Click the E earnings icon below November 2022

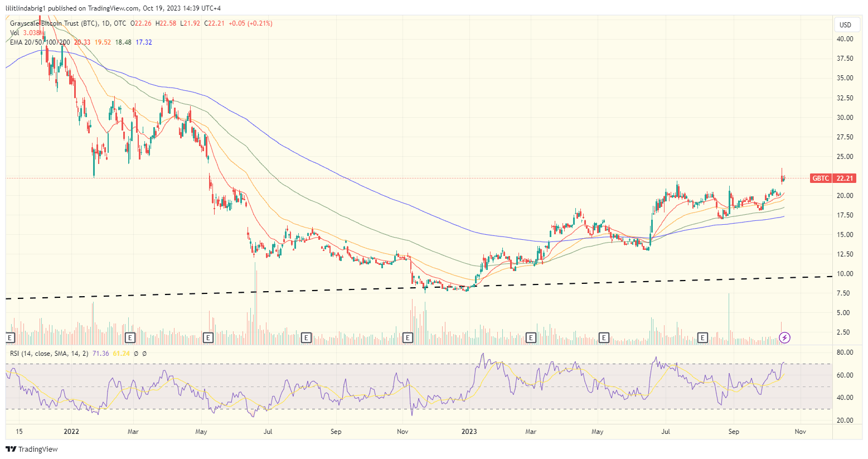pyautogui.click(x=408, y=337)
